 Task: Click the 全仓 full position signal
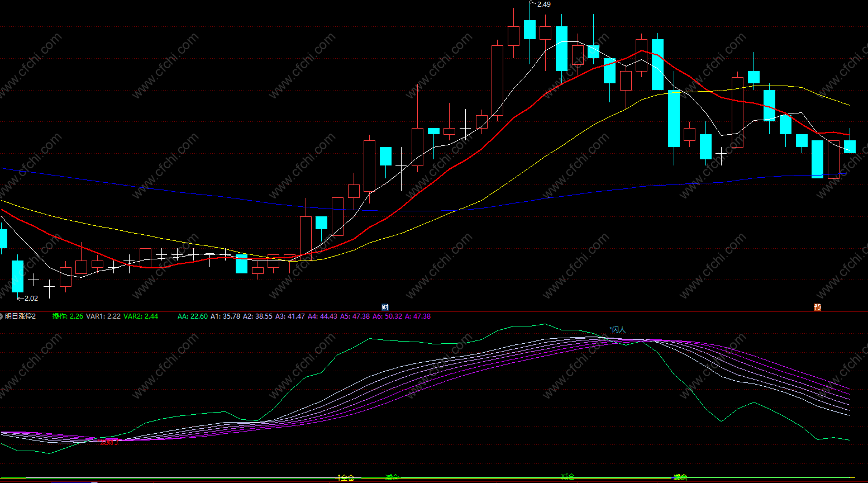(346, 477)
